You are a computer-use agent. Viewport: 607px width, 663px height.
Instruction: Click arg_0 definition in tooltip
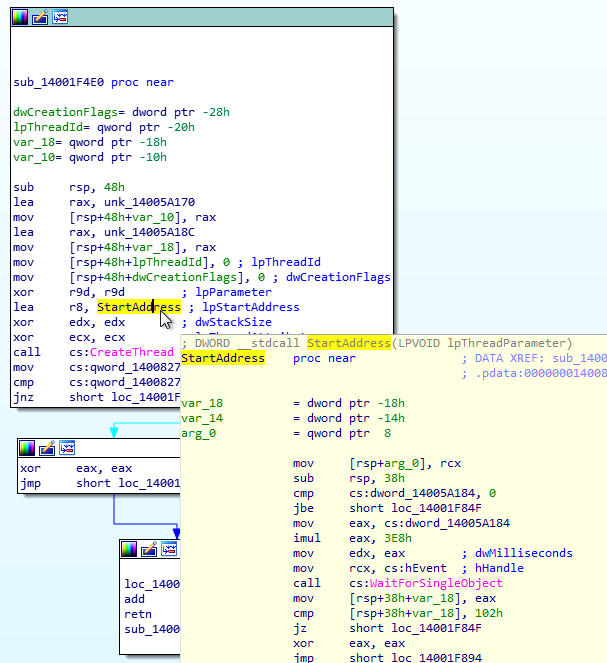[286, 433]
